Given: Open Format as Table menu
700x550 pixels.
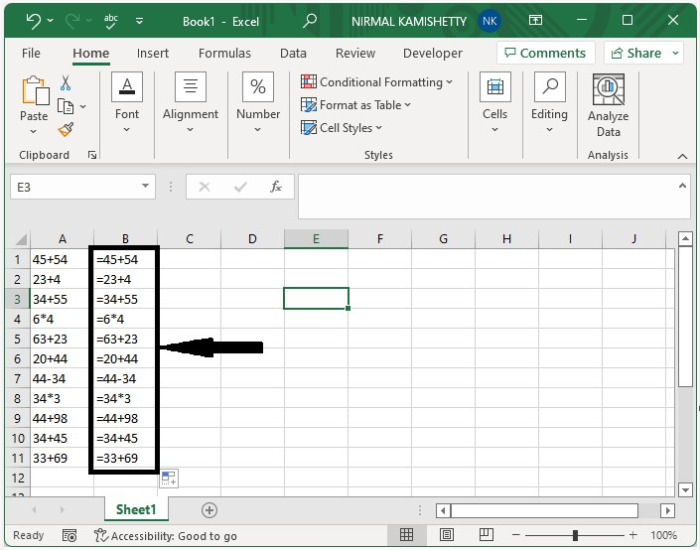Looking at the screenshot, I should tap(356, 105).
